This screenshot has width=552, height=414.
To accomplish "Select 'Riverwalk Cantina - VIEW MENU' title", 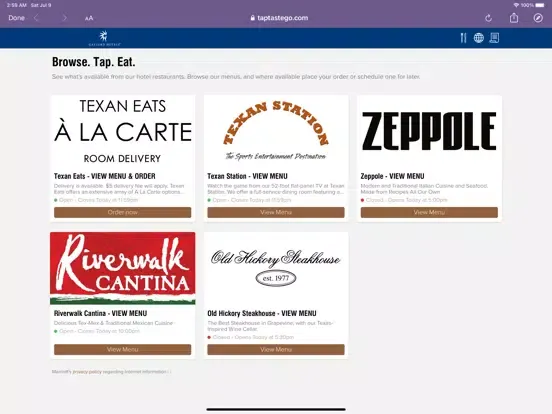I will point(100,313).
